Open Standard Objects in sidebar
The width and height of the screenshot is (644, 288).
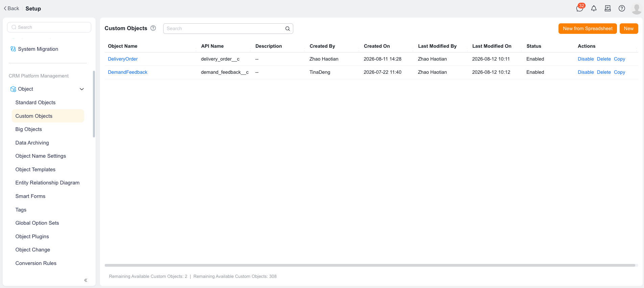(x=35, y=103)
